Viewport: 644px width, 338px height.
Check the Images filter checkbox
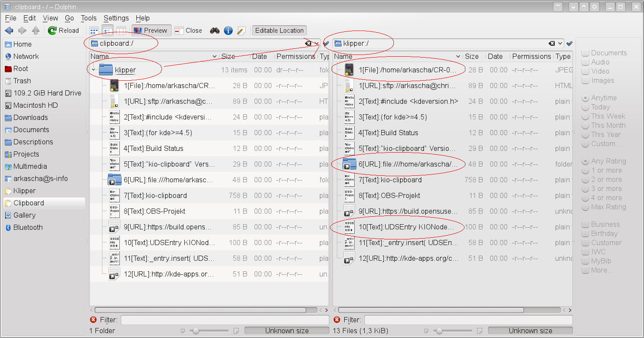586,81
